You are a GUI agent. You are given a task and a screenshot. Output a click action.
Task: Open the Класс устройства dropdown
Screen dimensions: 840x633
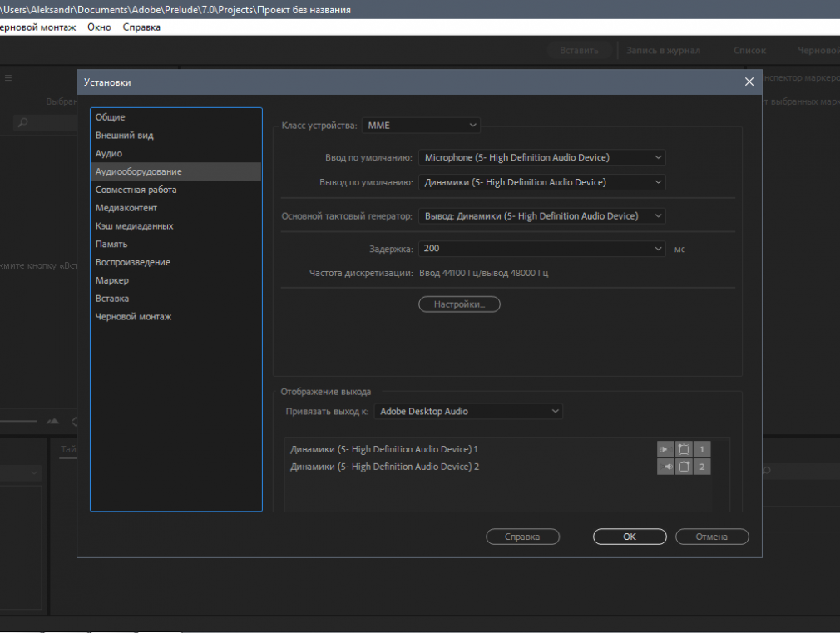pyautogui.click(x=421, y=126)
